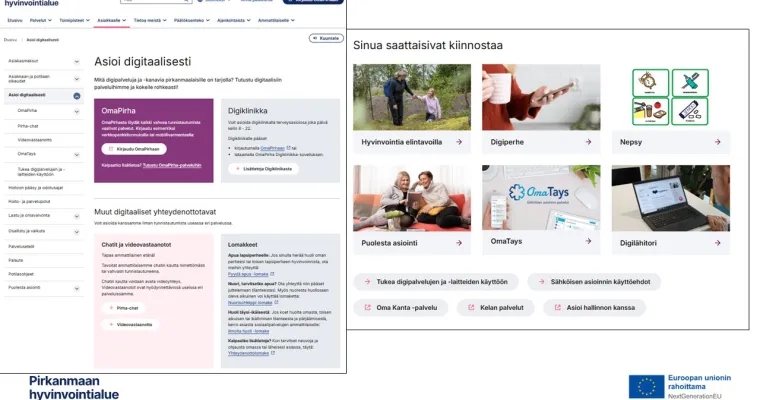Expand Puolesta asiointi in the sidebar

[x=77, y=288]
